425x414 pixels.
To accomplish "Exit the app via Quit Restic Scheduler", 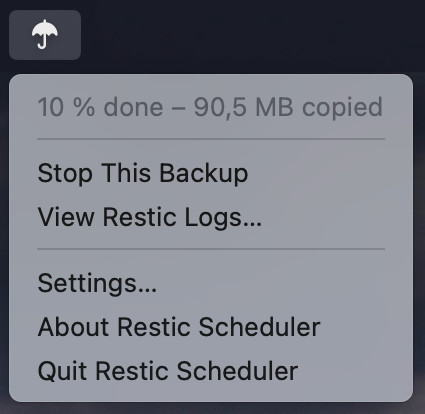I will click(x=211, y=371).
